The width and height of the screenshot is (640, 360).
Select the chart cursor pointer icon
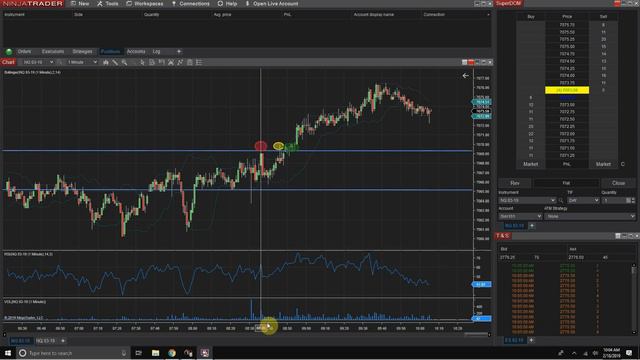pyautogui.click(x=142, y=62)
